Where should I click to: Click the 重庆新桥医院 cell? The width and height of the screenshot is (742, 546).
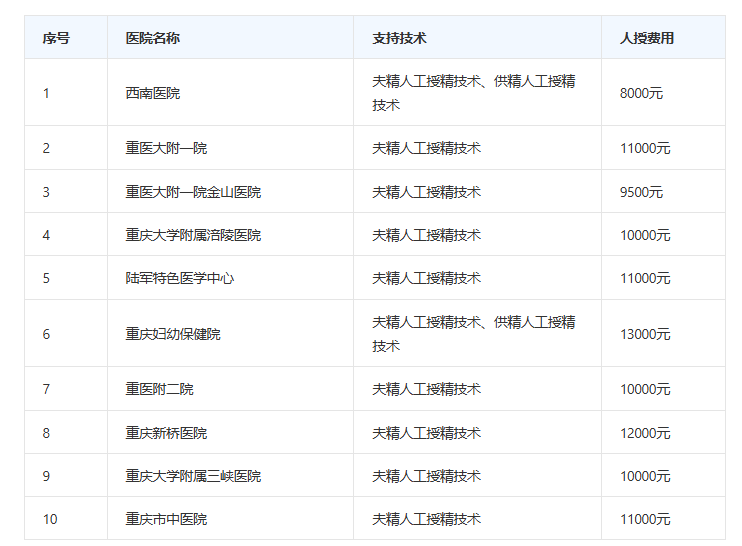[166, 433]
